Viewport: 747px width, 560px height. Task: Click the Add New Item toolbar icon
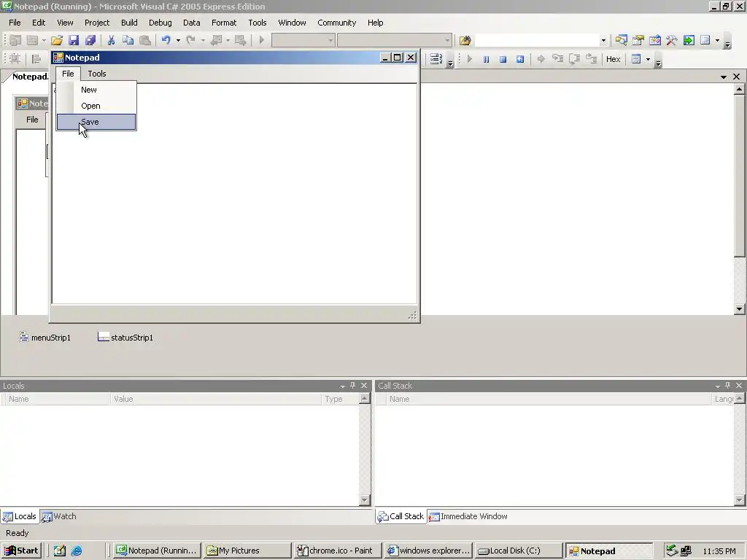(32, 41)
